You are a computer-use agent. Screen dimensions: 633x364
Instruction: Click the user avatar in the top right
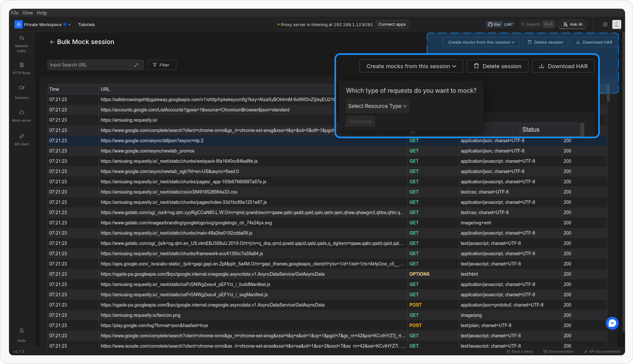pyautogui.click(x=617, y=25)
